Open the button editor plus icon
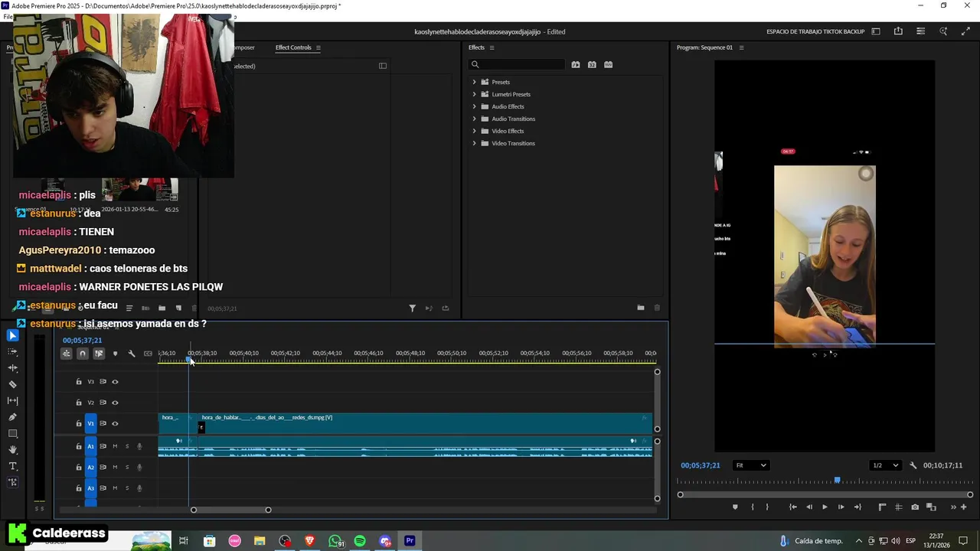This screenshot has height=551, width=980. [963, 507]
